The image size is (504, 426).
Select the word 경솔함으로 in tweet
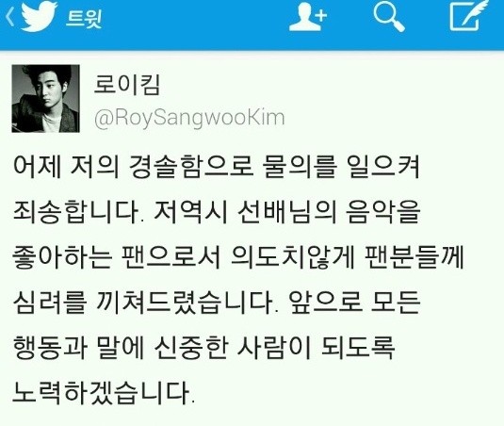tap(191, 168)
